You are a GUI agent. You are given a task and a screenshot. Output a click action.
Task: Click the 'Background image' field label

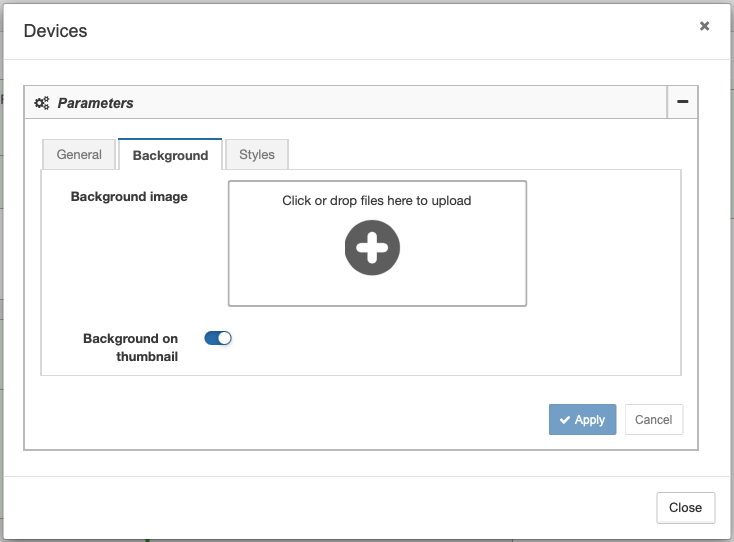click(x=129, y=197)
